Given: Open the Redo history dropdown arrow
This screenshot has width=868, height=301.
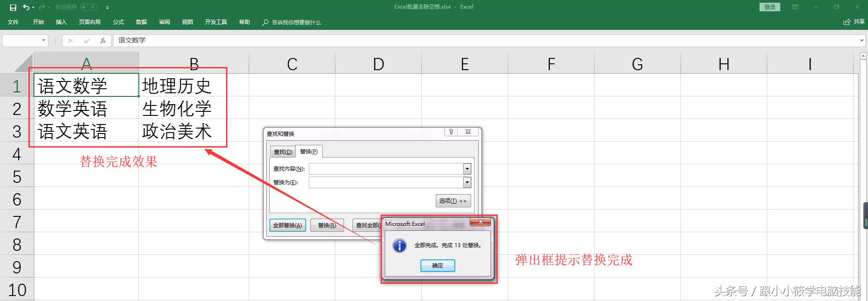Looking at the screenshot, I should [x=49, y=8].
